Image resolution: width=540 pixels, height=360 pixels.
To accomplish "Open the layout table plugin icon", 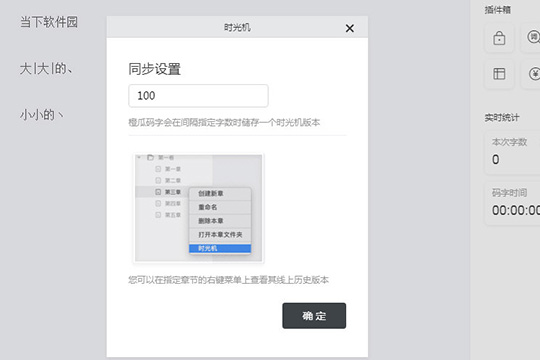I will [499, 74].
